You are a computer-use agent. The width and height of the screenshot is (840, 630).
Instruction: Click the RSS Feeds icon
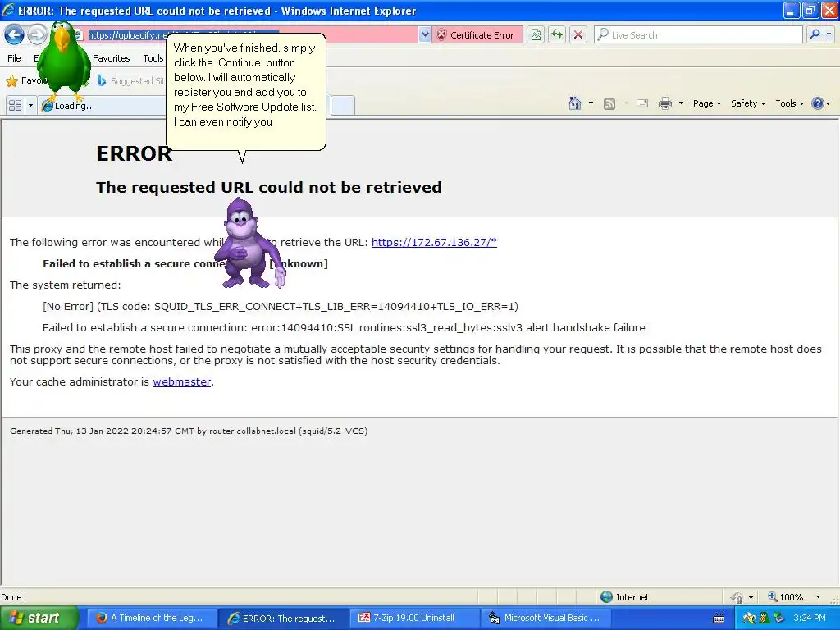609,104
